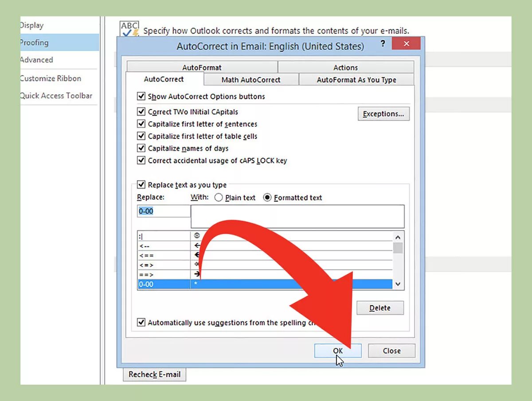The width and height of the screenshot is (532, 401).
Task: Toggle Correct accidental usage of cAPS LOCK
Action: point(141,160)
